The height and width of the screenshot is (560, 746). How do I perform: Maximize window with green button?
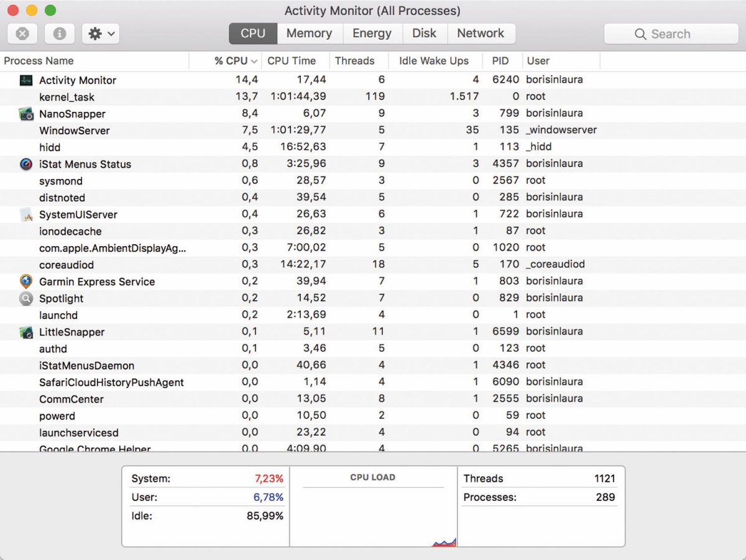(50, 11)
